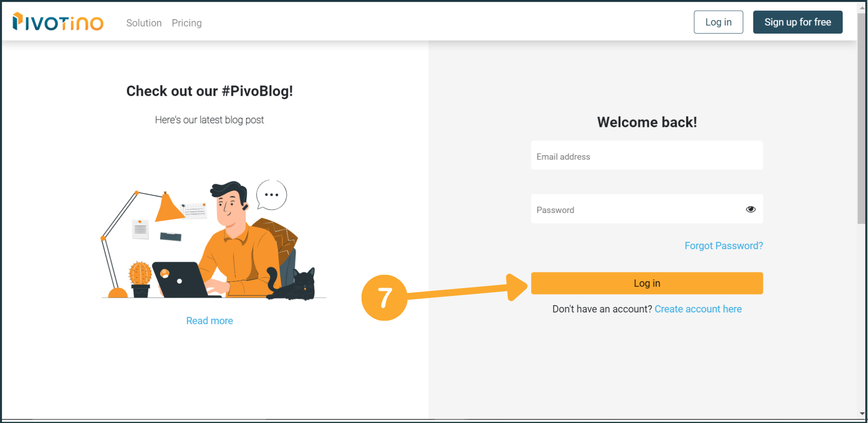The image size is (868, 423).
Task: Open the Solution menu
Action: (x=144, y=23)
